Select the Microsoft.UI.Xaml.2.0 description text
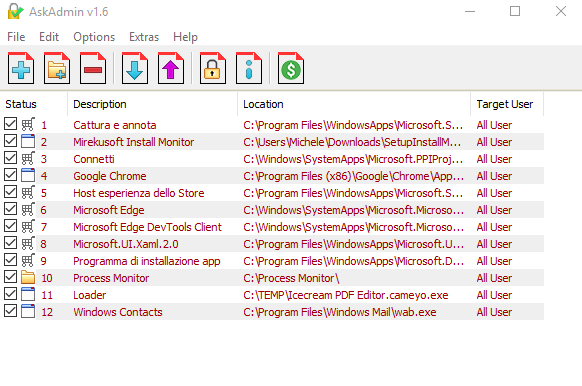Viewport: 582px width, 386px height. (x=126, y=244)
